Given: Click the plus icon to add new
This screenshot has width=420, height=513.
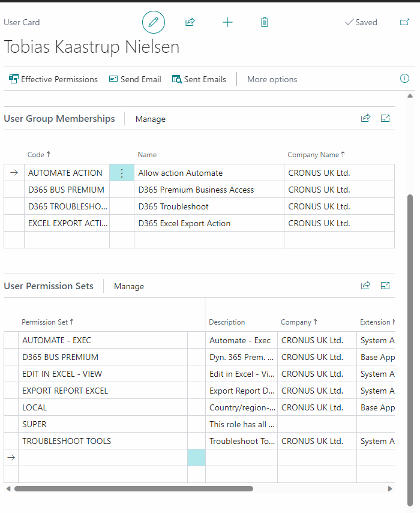Looking at the screenshot, I should coord(227,22).
